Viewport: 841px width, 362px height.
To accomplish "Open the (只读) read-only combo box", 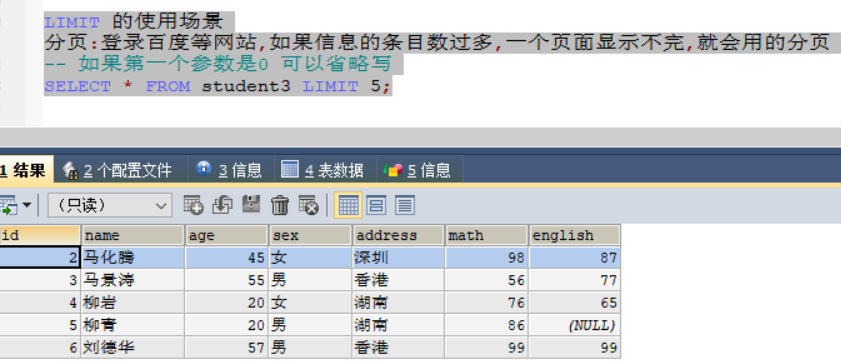I will pos(110,205).
